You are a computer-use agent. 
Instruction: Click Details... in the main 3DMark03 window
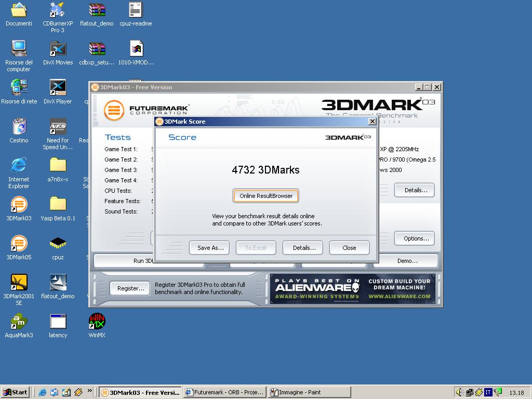tap(415, 190)
